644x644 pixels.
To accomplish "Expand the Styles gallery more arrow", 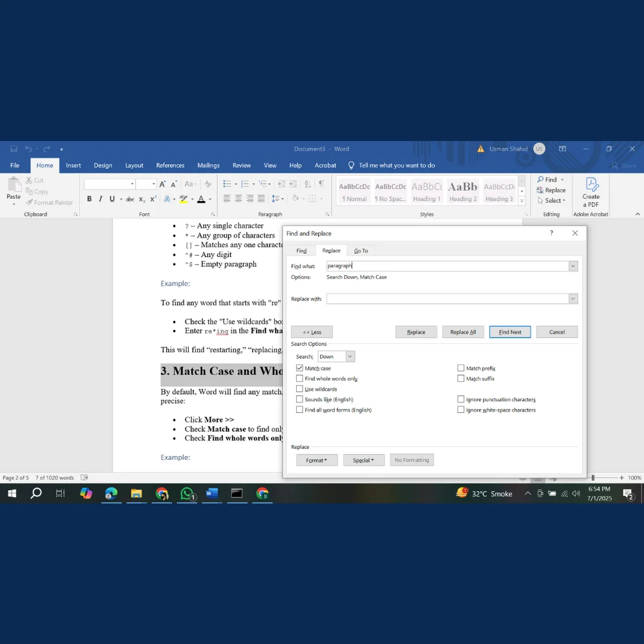I will click(522, 201).
